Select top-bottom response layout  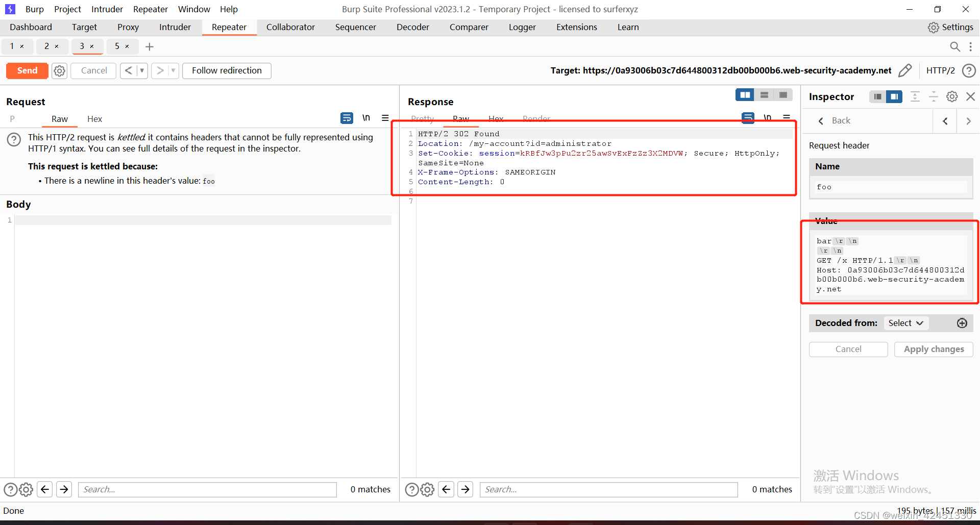tap(764, 95)
